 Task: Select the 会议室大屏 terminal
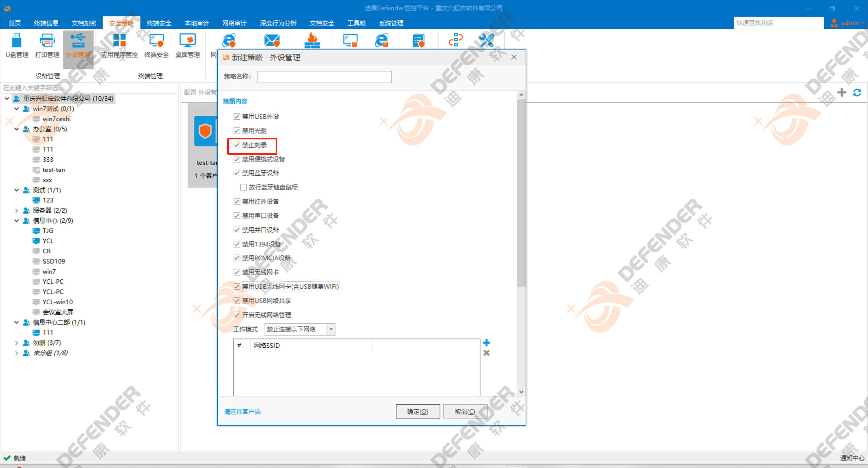pyautogui.click(x=58, y=312)
